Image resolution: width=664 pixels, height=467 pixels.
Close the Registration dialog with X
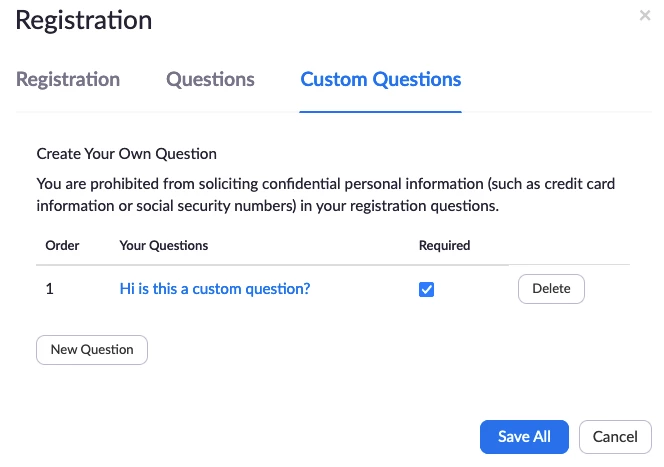(645, 16)
